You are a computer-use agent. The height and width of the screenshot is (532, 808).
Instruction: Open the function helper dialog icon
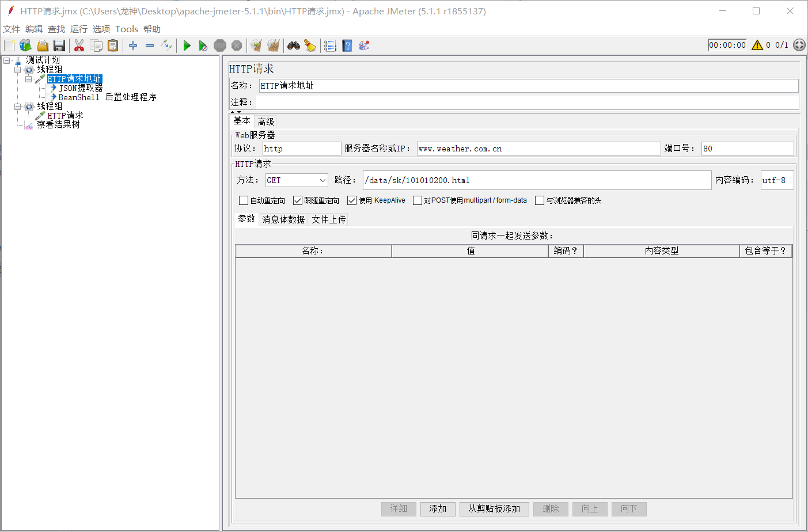point(330,45)
